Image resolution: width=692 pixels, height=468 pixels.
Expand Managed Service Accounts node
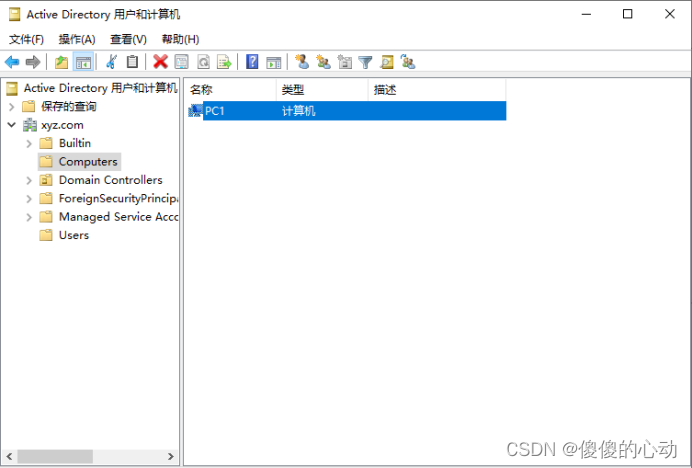(29, 217)
